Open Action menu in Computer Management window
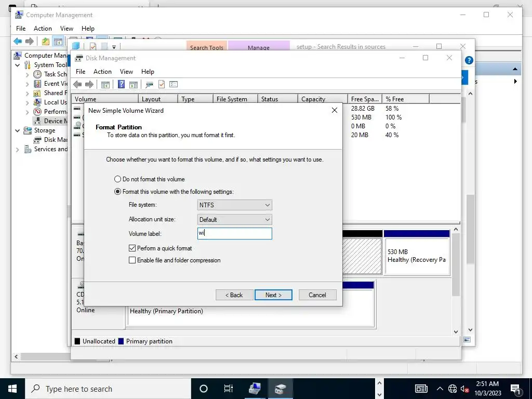The height and width of the screenshot is (399, 532). pos(43,29)
